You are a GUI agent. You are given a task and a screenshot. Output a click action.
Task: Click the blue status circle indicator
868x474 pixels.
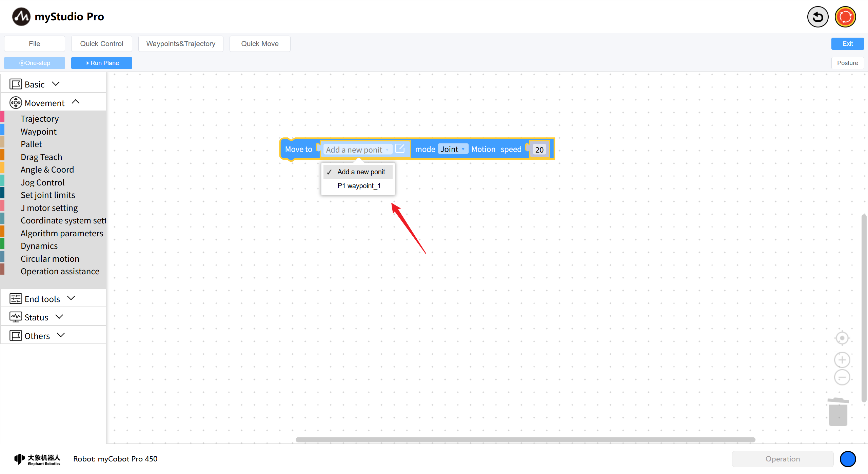point(848,459)
